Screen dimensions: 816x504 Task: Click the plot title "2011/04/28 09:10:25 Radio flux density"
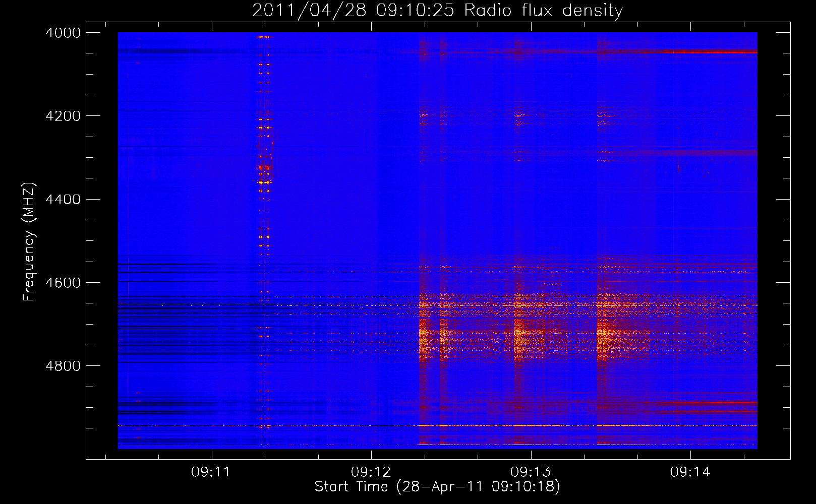click(437, 10)
